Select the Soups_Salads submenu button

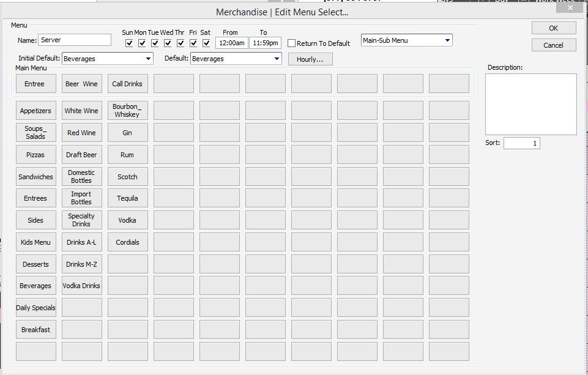pyautogui.click(x=36, y=132)
